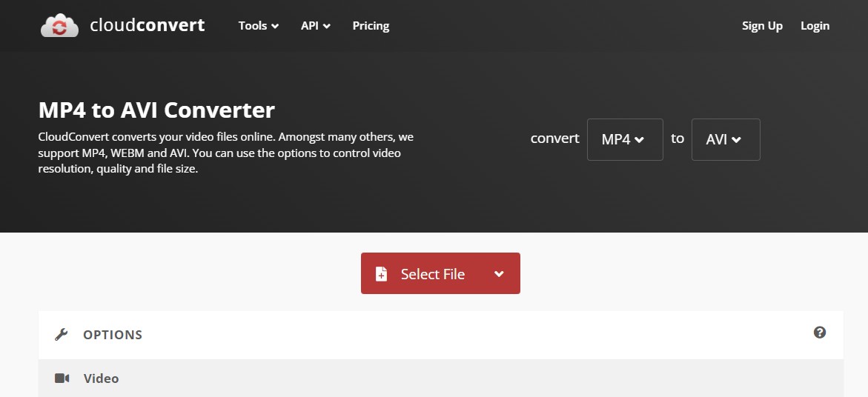Expand the Select File source chevron
Viewport: 868px width, 397px height.
pos(499,274)
